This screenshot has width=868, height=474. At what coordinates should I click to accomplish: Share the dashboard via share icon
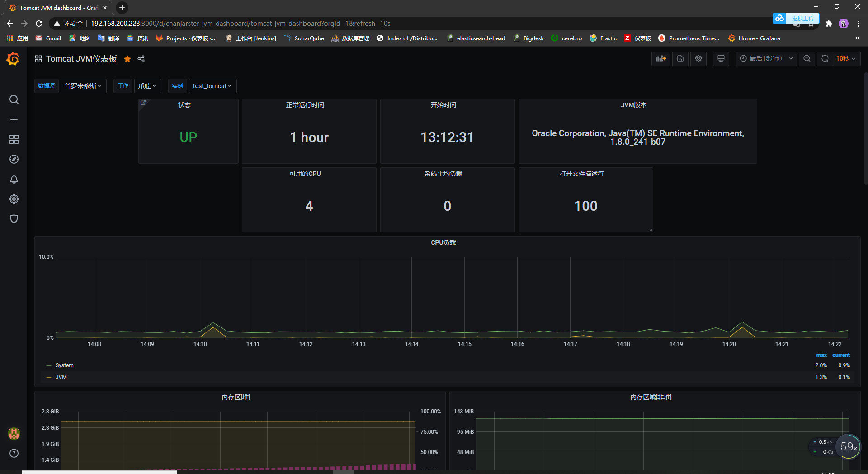click(x=141, y=59)
